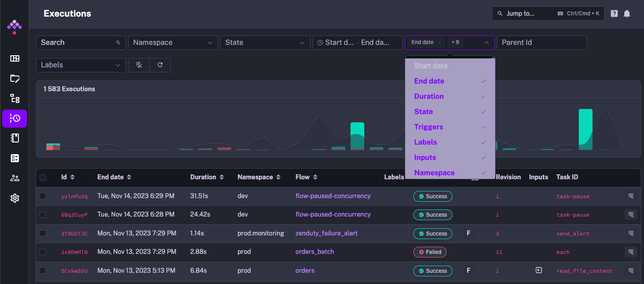Image resolution: width=644 pixels, height=284 pixels.
Task: Open the State filter dropdown
Action: pyautogui.click(x=265, y=43)
